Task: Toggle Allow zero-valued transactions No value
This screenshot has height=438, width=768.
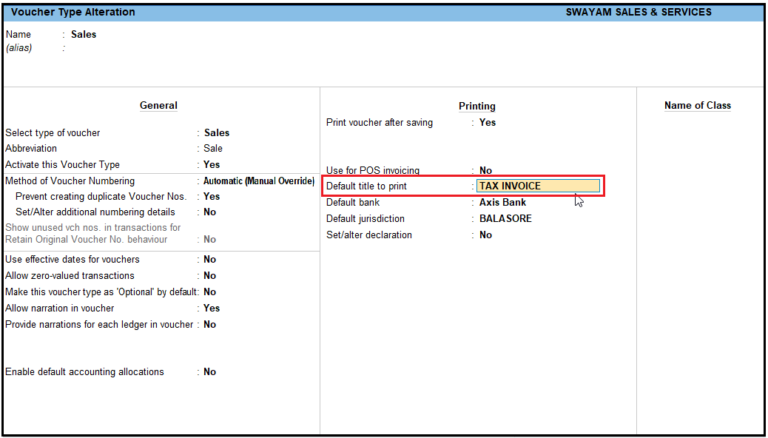Action: point(210,276)
